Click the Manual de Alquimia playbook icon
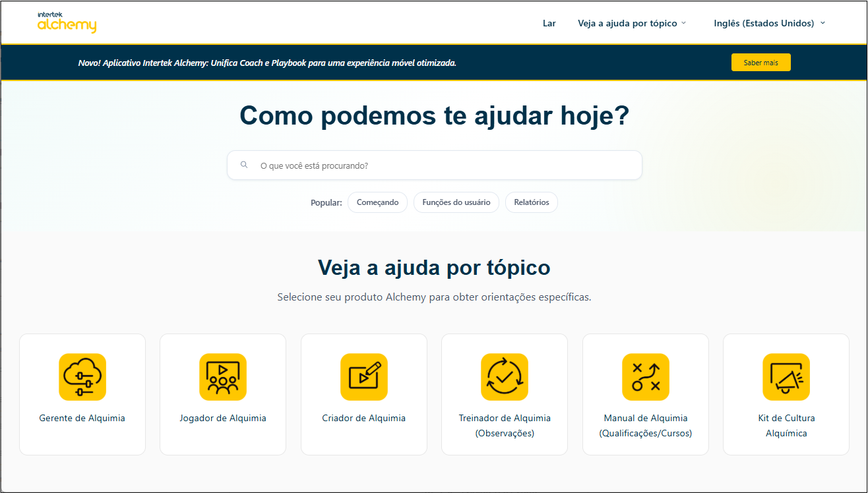 [x=646, y=377]
